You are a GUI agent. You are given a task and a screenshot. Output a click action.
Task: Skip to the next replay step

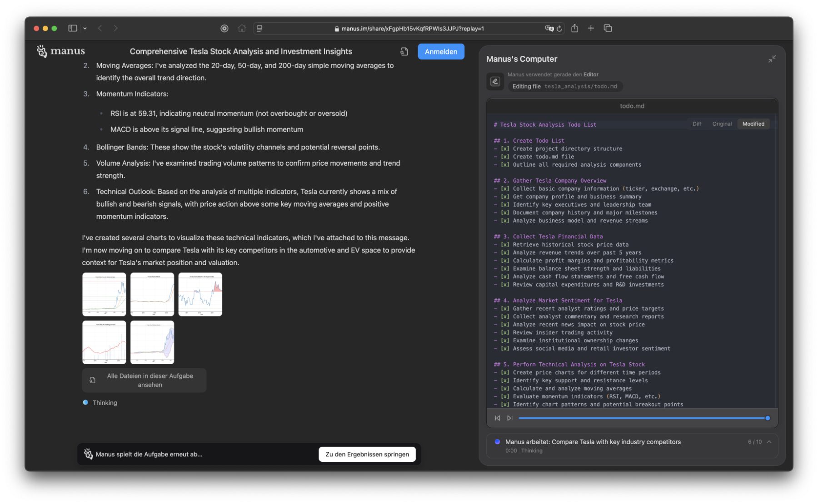(x=510, y=418)
